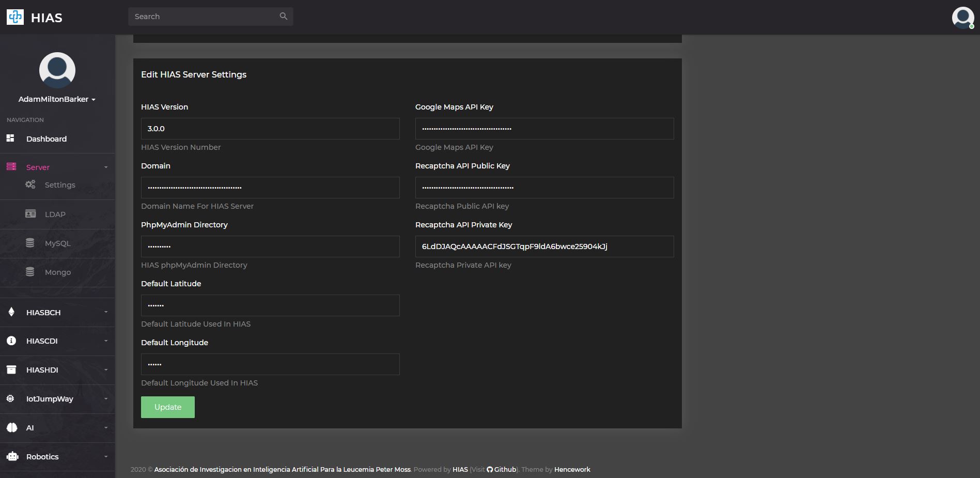Open the top-right user avatar menu

tap(963, 18)
